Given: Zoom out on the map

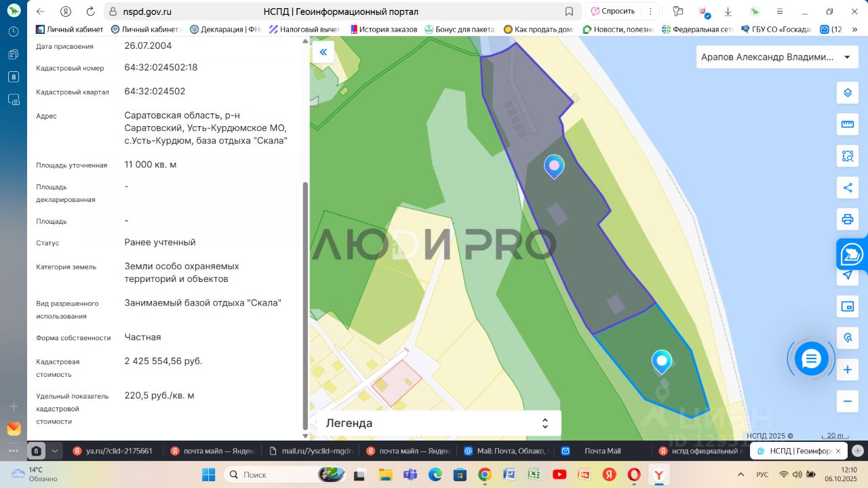Looking at the screenshot, I should tap(848, 401).
